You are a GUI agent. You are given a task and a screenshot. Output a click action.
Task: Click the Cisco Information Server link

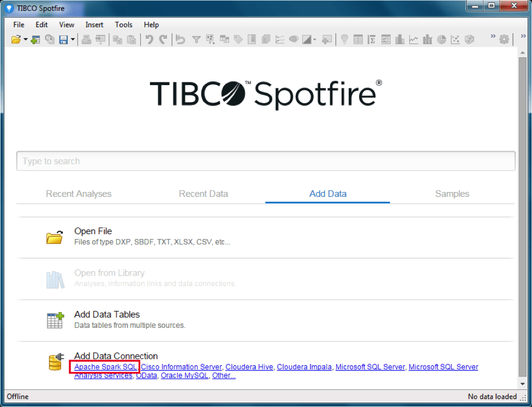181,367
